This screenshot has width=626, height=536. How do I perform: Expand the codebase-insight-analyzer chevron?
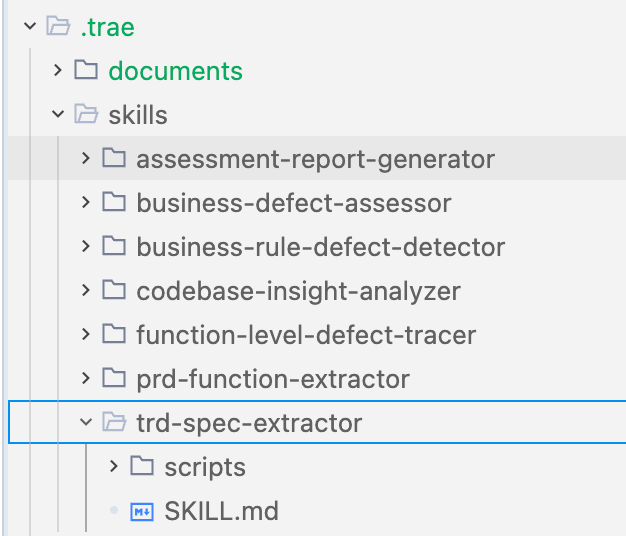tap(85, 290)
